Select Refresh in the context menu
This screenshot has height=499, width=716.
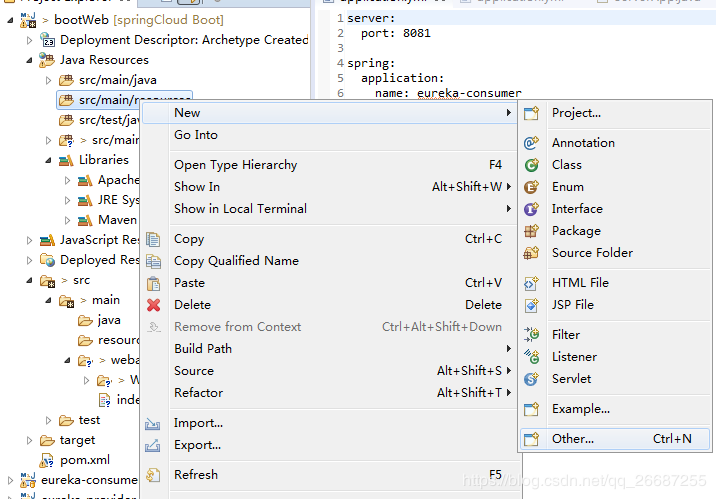tap(196, 475)
